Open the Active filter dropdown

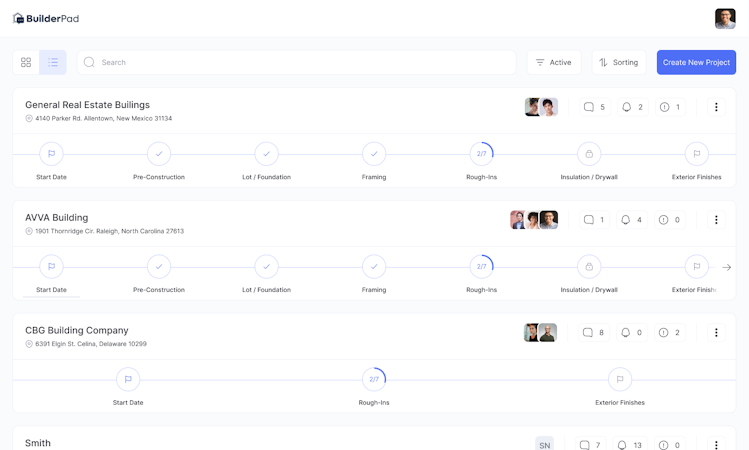coord(554,62)
